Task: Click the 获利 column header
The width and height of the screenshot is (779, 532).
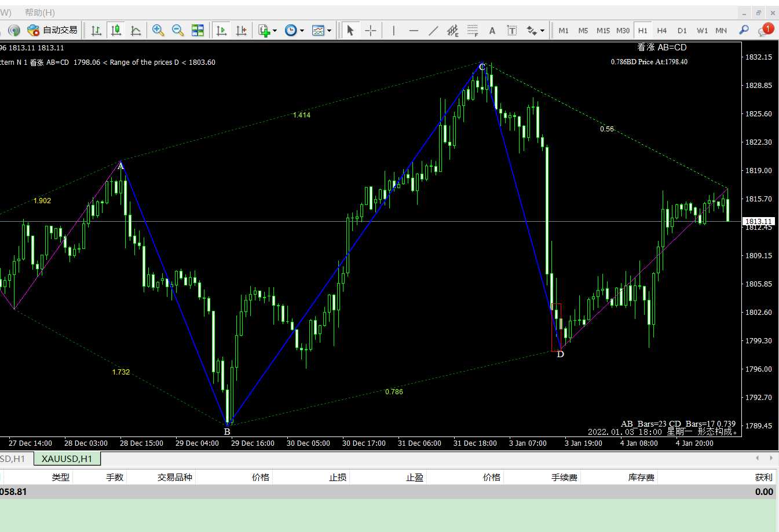Action: click(764, 477)
